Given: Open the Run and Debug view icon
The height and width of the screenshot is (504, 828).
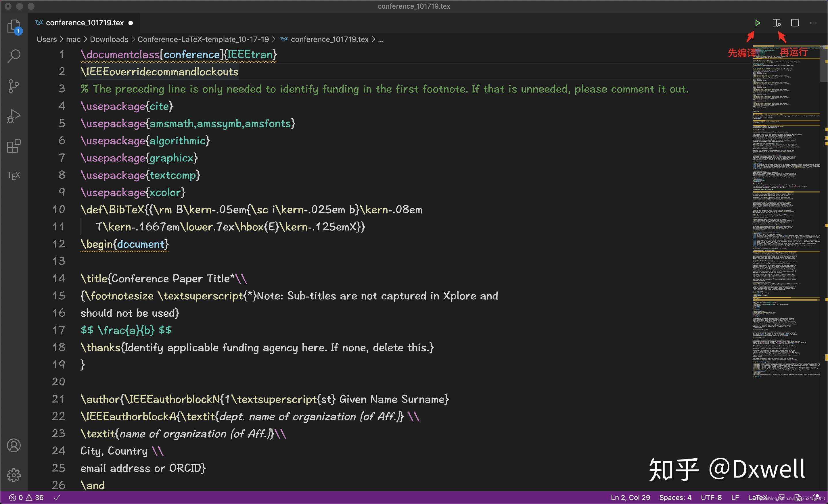Looking at the screenshot, I should tap(14, 116).
